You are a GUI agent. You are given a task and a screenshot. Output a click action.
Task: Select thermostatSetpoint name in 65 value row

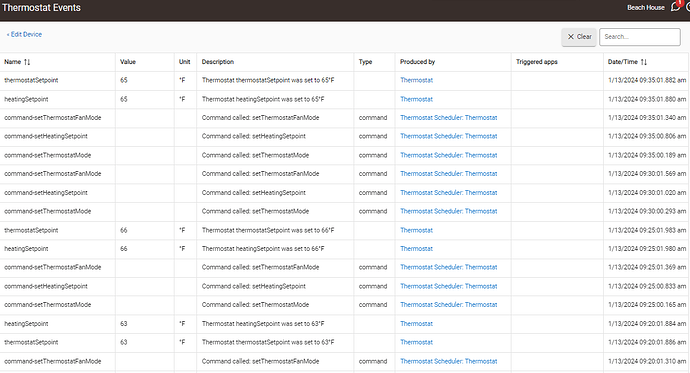[31, 80]
